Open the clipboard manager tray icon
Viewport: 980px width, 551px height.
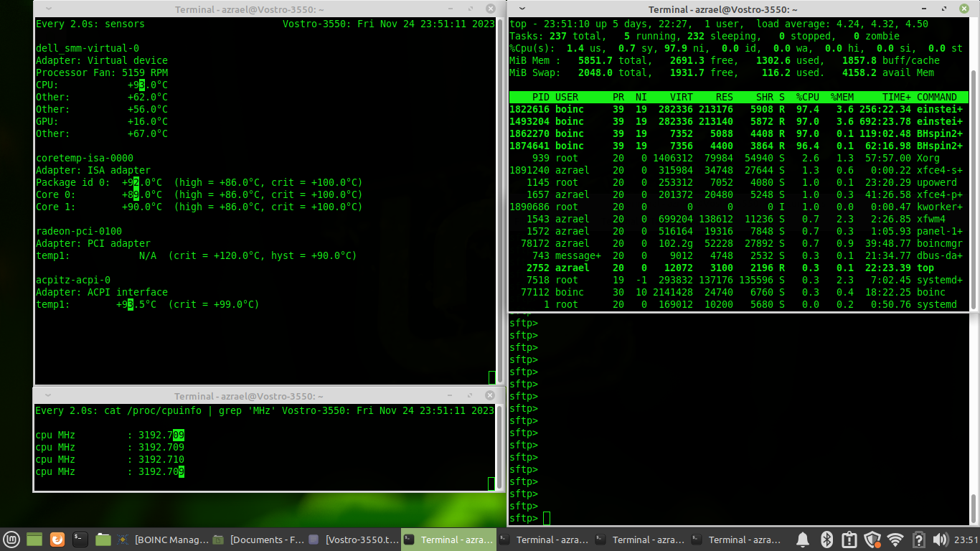click(x=849, y=540)
